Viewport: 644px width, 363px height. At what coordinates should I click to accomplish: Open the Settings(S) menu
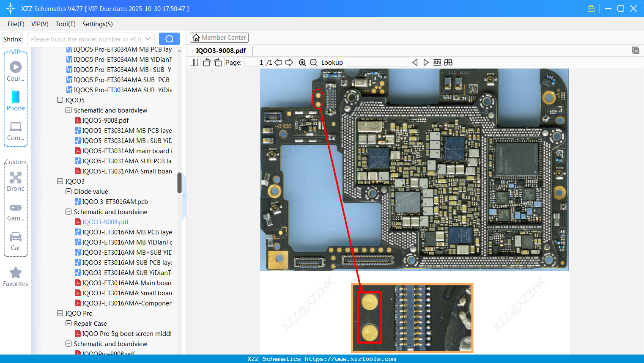click(x=98, y=24)
